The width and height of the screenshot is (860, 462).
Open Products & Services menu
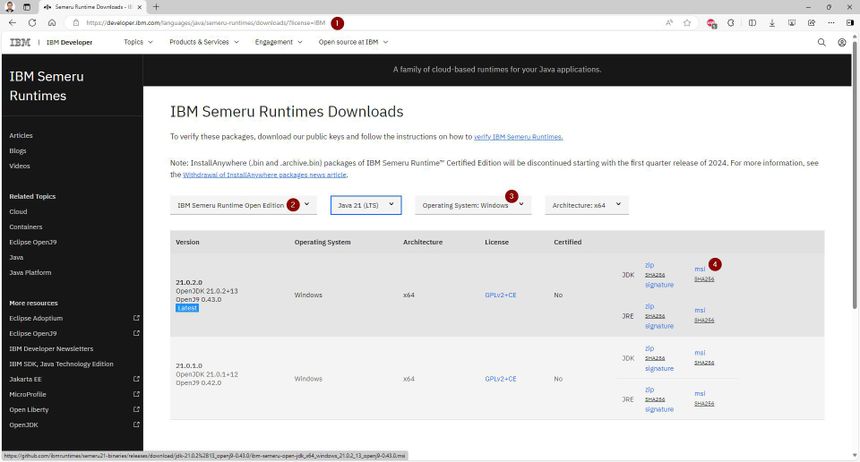point(204,42)
